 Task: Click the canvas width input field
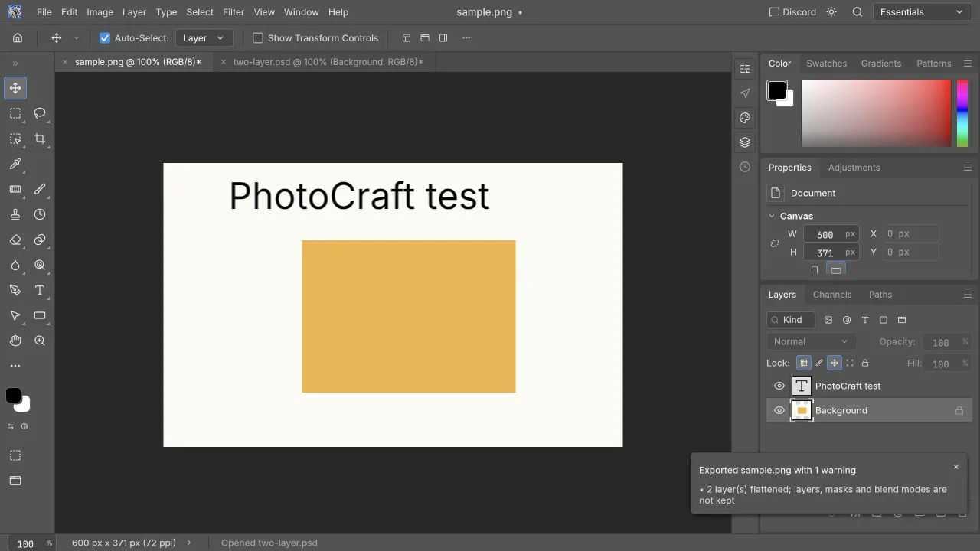(x=831, y=234)
